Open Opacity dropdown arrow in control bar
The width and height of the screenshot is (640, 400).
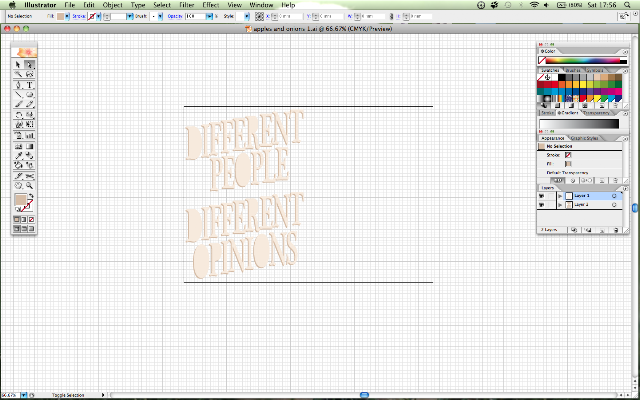pos(209,16)
